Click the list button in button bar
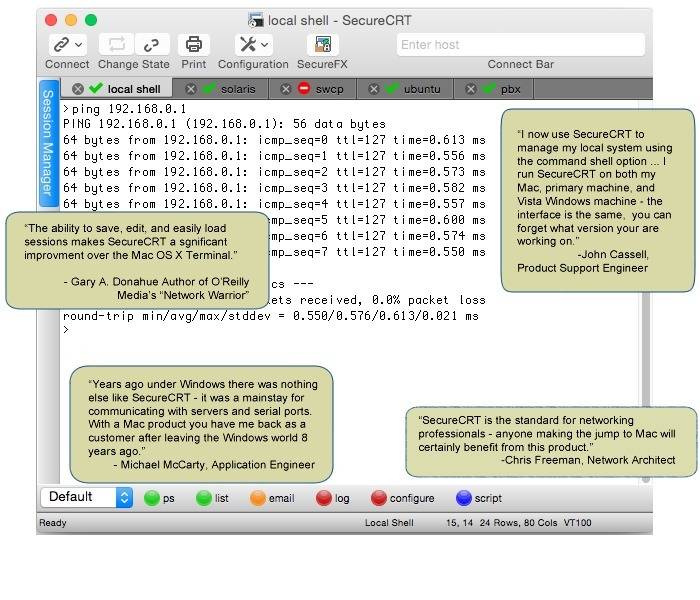This screenshot has height=600, width=700. (212, 498)
